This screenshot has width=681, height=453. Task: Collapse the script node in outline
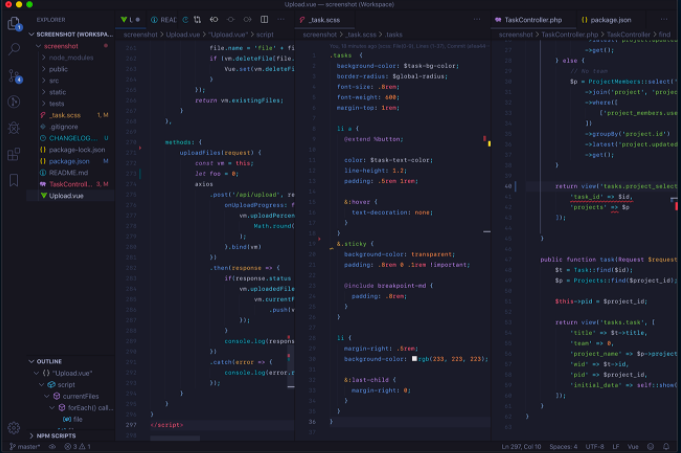pyautogui.click(x=42, y=385)
